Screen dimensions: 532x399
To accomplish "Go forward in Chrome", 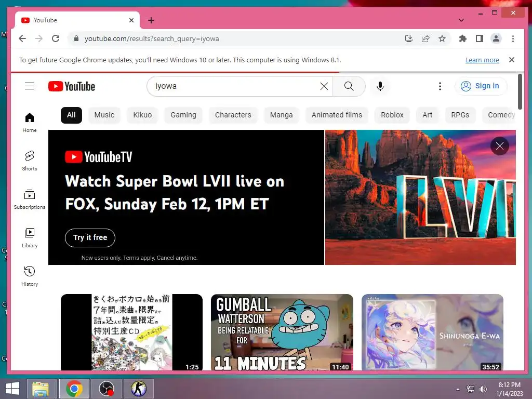I will coord(39,38).
